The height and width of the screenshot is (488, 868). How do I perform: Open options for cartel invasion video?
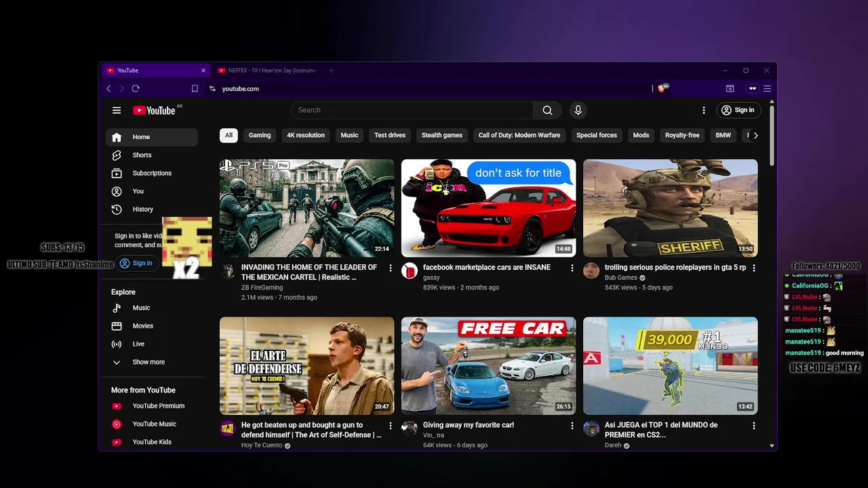[391, 268]
